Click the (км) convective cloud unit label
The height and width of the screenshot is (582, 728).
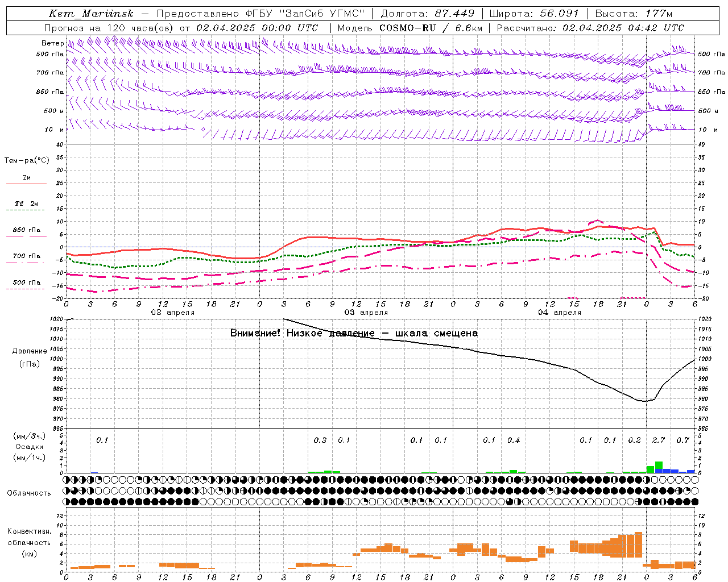click(x=30, y=554)
